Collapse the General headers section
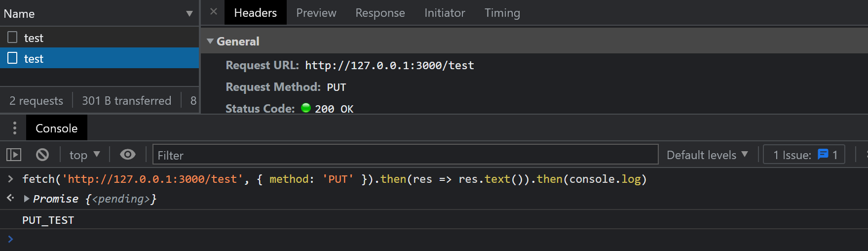Image resolution: width=868 pixels, height=251 pixels. [211, 42]
